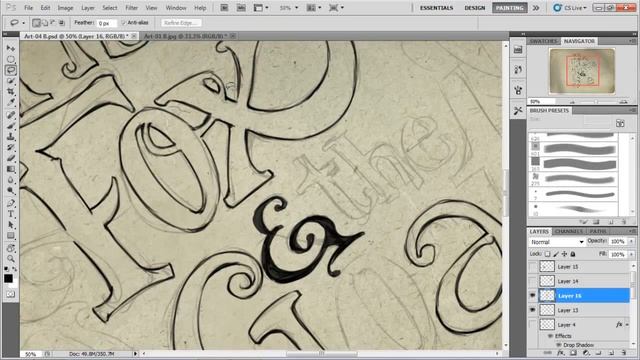Click the Refine Edge button
This screenshot has height=360, width=640.
pos(181,23)
